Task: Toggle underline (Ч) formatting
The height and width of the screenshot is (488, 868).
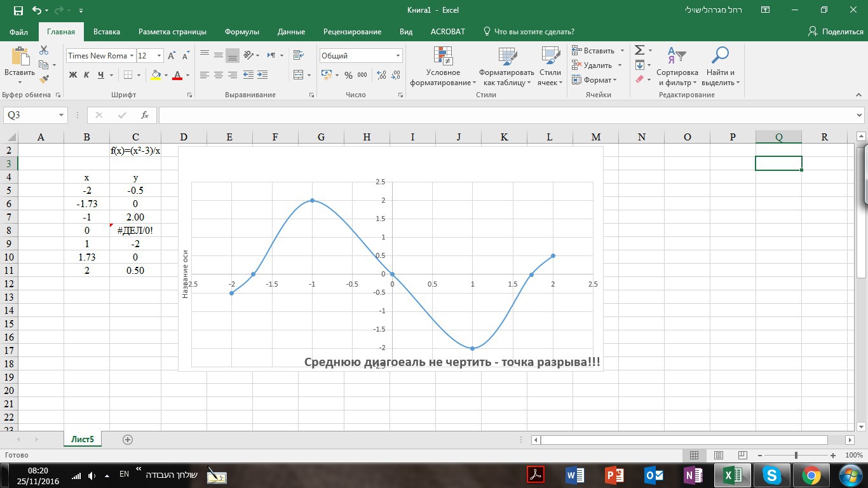Action: pyautogui.click(x=101, y=75)
